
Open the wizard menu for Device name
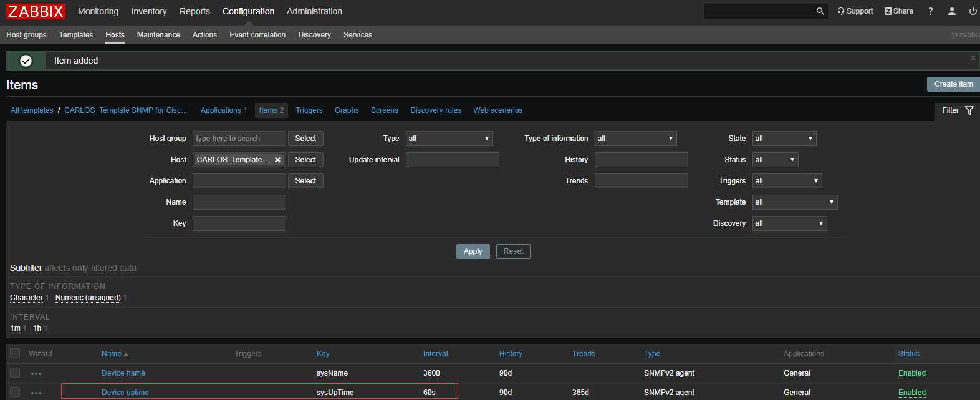[36, 374]
